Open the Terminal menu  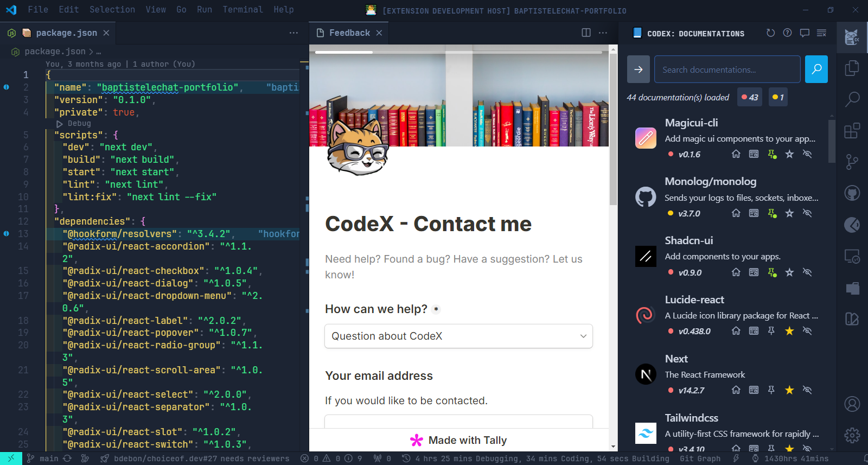[242, 9]
